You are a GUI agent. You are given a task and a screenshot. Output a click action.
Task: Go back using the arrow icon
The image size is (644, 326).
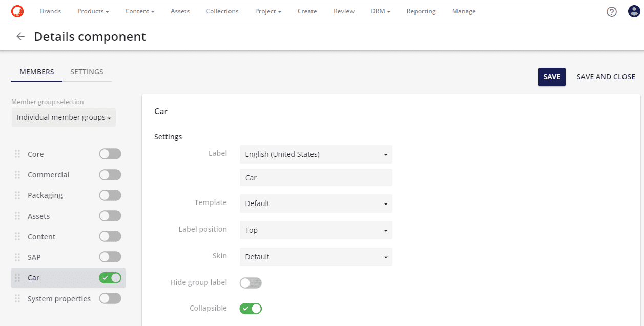(x=20, y=36)
